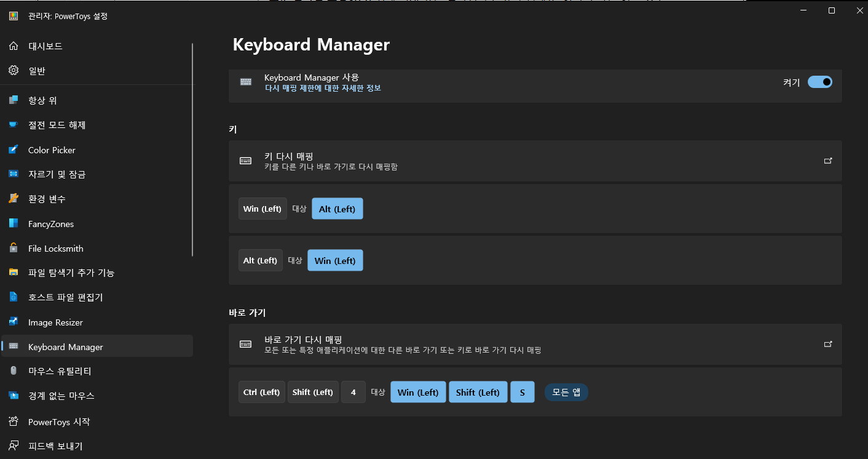Click the 켜기 toggle status label
The width and height of the screenshot is (868, 459).
792,82
